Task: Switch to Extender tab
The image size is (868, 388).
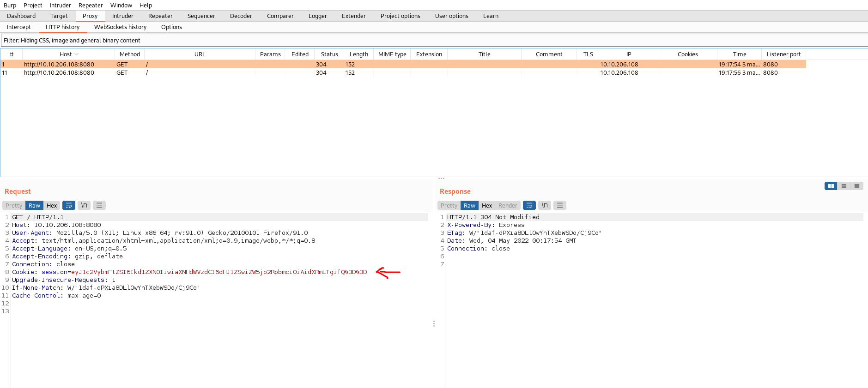Action: pyautogui.click(x=354, y=16)
